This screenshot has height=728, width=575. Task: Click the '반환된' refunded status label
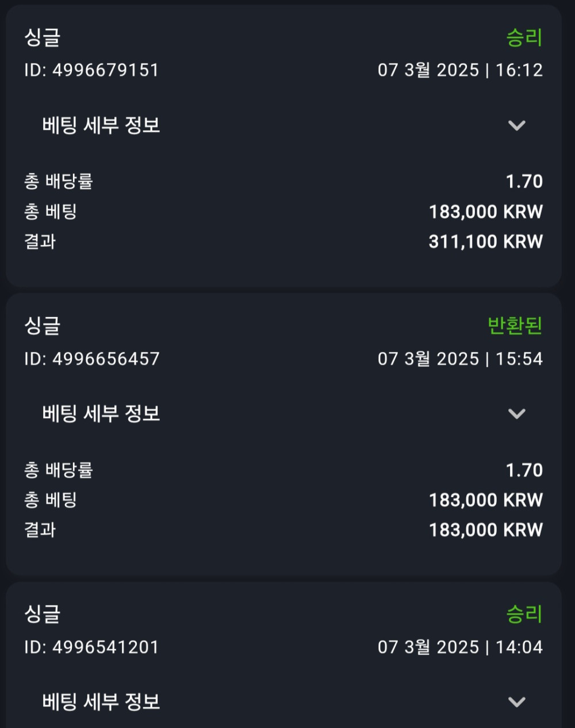[515, 326]
